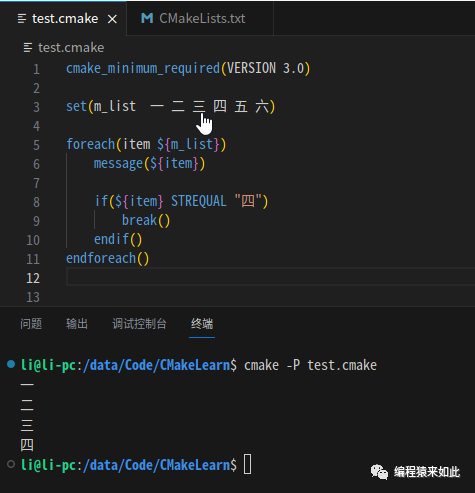Click the hollow circle beside the last terminal prompt
This screenshot has height=493, width=475.
click(11, 464)
